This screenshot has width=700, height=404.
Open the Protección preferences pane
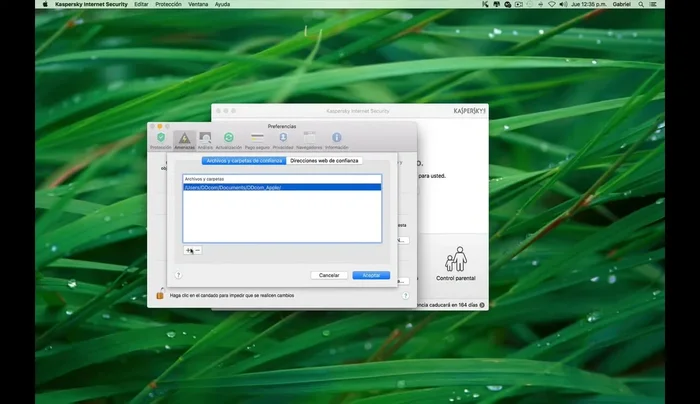tap(160, 139)
